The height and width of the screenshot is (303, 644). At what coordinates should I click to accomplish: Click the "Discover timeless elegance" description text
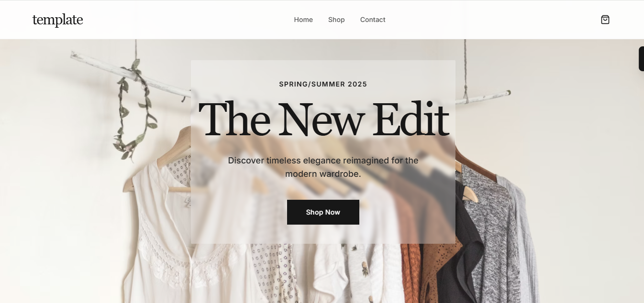tap(323, 167)
